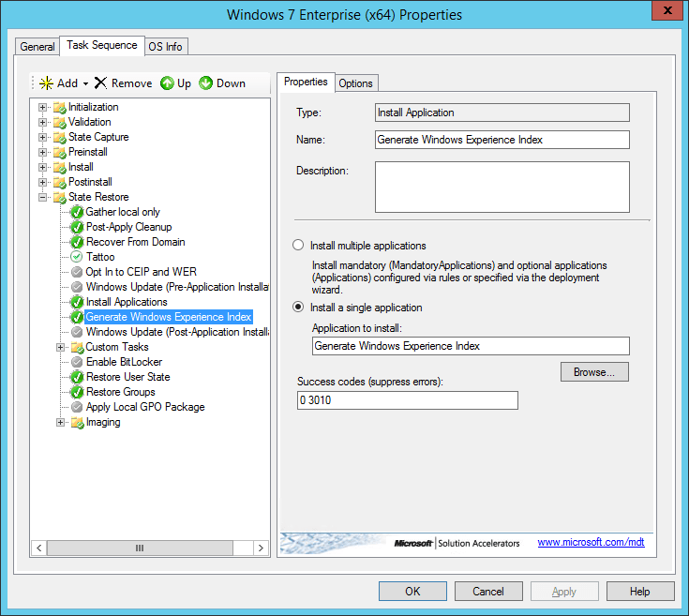Click the Application to install field
Screen dimensions: 689x616
471,346
